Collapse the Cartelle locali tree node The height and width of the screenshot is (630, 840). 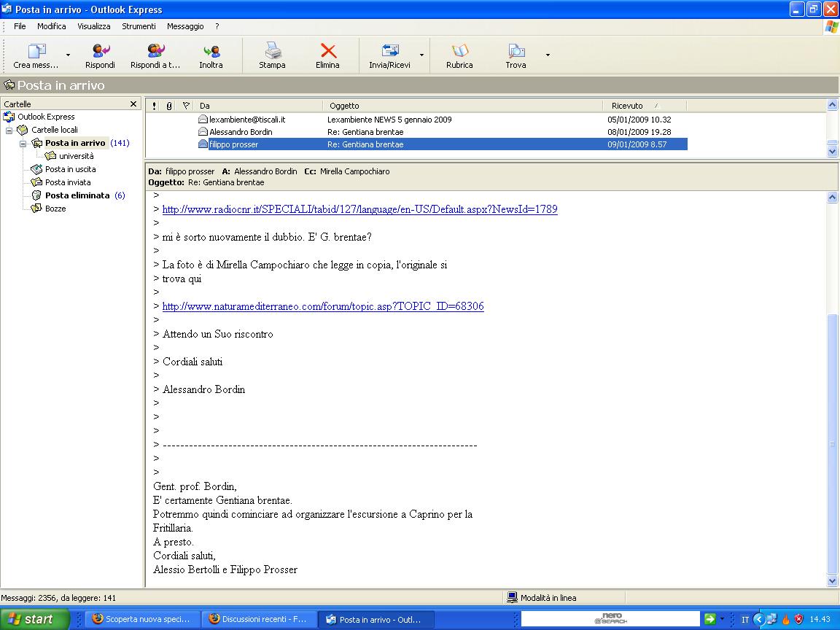tap(9, 131)
